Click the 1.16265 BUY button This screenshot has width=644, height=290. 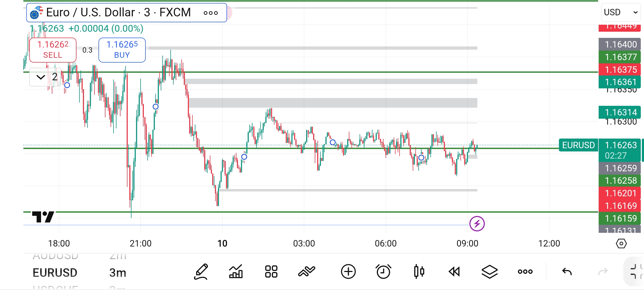click(122, 50)
